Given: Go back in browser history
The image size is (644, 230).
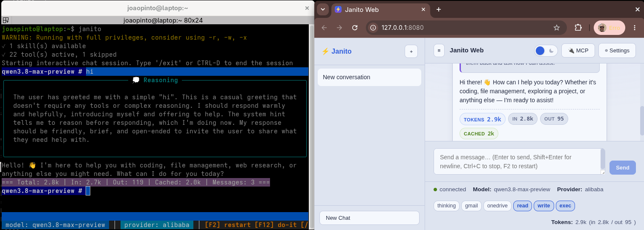Looking at the screenshot, I should 324,28.
